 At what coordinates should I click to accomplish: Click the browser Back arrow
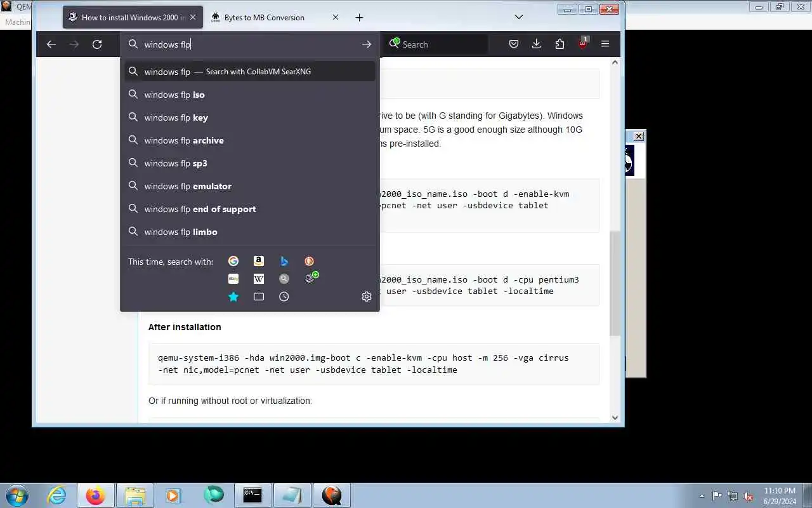51,44
